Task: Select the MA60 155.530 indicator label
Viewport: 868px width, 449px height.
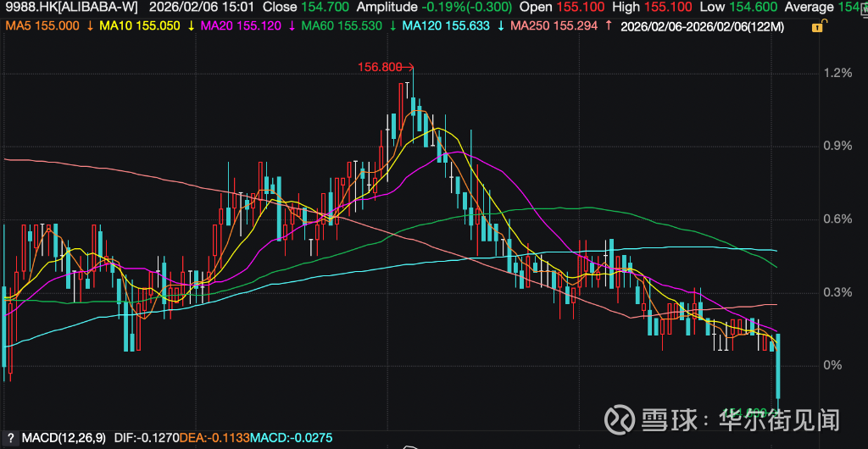Action: 342,26
